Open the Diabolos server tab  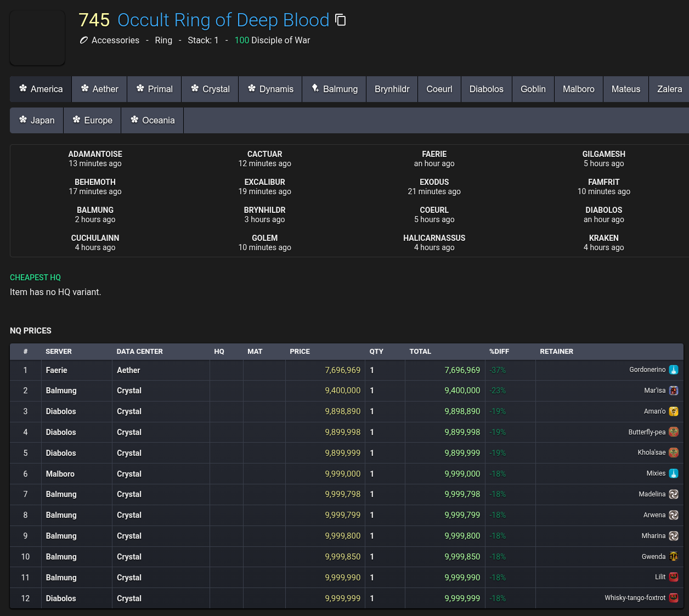(487, 89)
